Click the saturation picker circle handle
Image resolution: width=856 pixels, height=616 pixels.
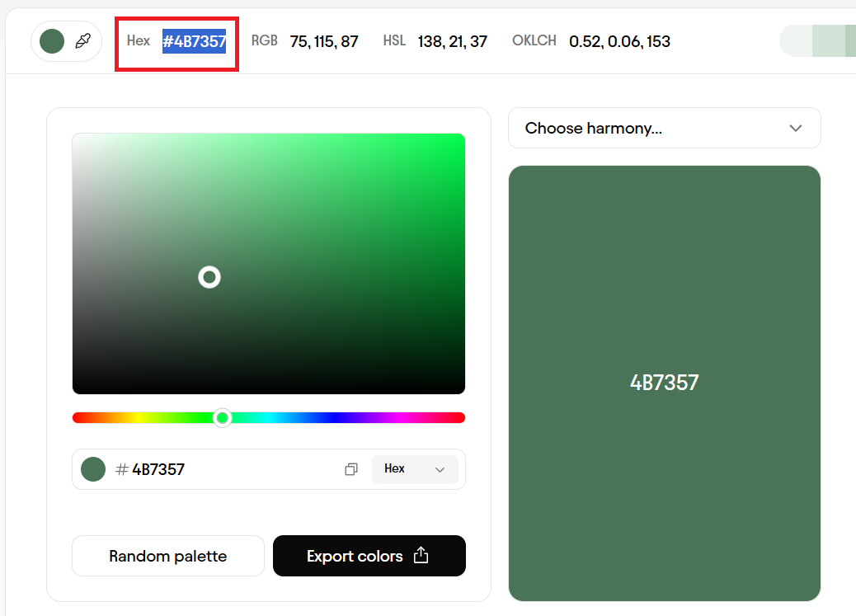(x=209, y=277)
